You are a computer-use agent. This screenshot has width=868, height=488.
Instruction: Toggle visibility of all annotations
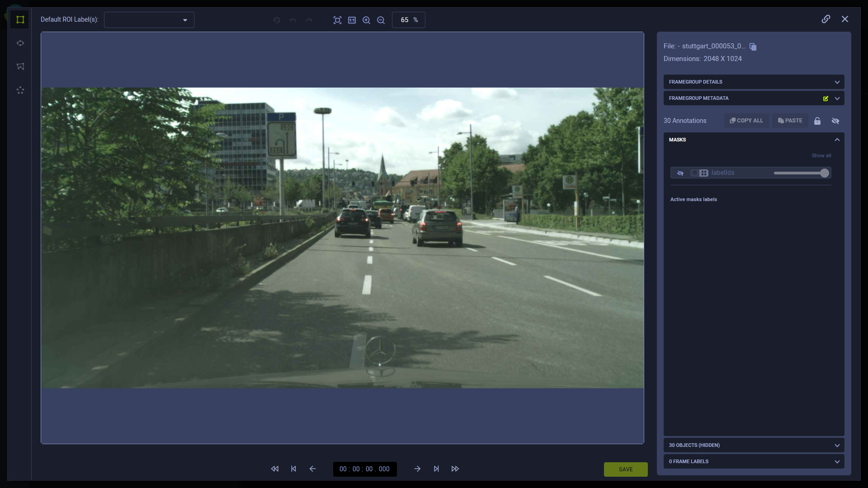[835, 121]
